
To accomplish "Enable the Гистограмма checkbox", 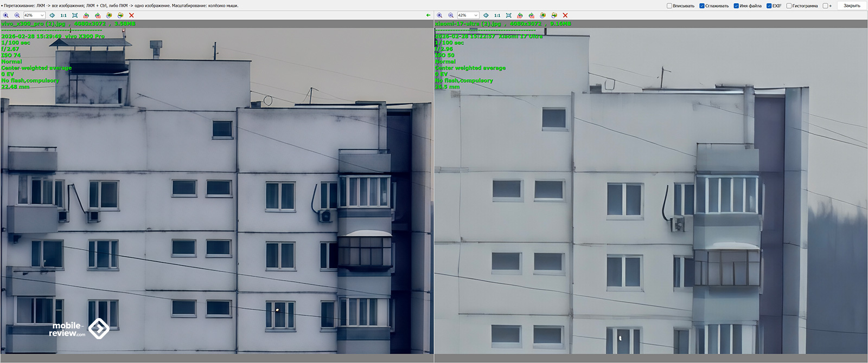I will pos(789,6).
